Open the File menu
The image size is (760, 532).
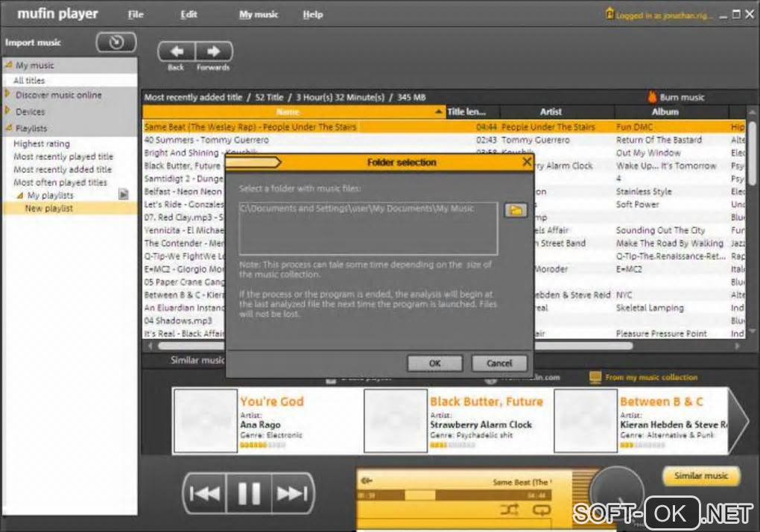click(x=136, y=15)
